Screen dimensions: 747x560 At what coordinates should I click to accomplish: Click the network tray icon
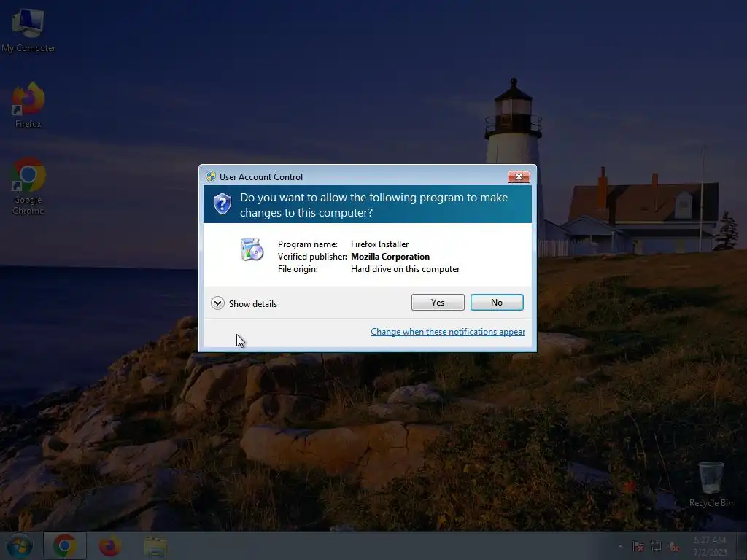(656, 547)
